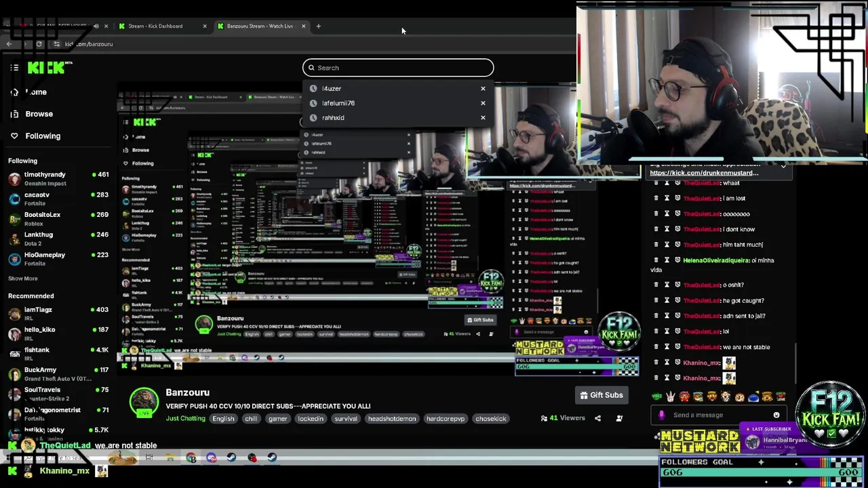The image size is (868, 488).
Task: Click the chill tag
Action: [x=251, y=418]
